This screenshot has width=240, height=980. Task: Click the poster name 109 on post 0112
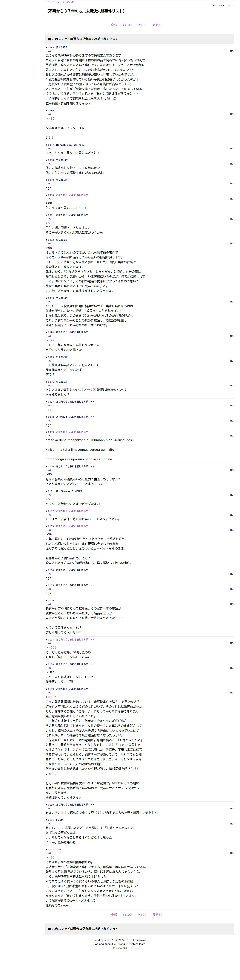(x=59, y=849)
